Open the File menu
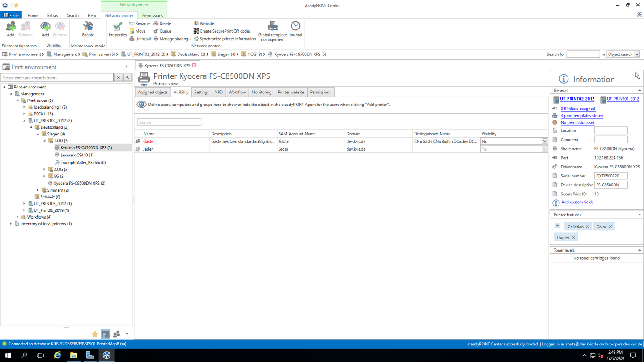Screen dimensions: 644x362 pos(11,15)
